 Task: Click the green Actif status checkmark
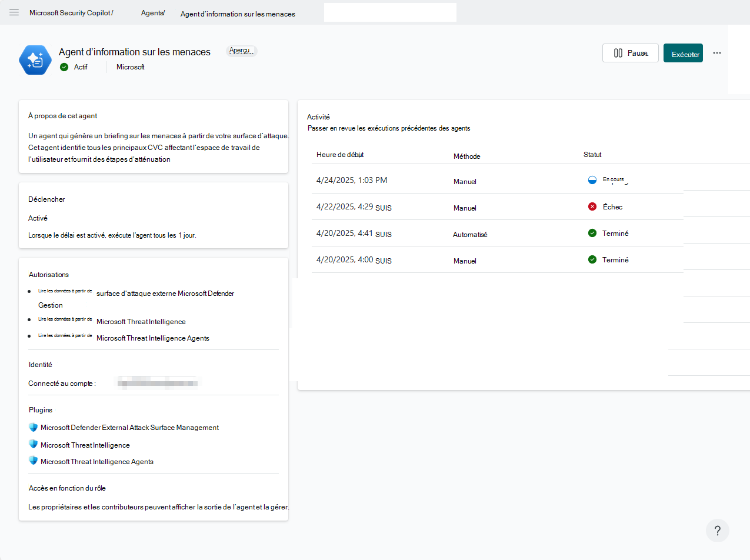click(64, 67)
